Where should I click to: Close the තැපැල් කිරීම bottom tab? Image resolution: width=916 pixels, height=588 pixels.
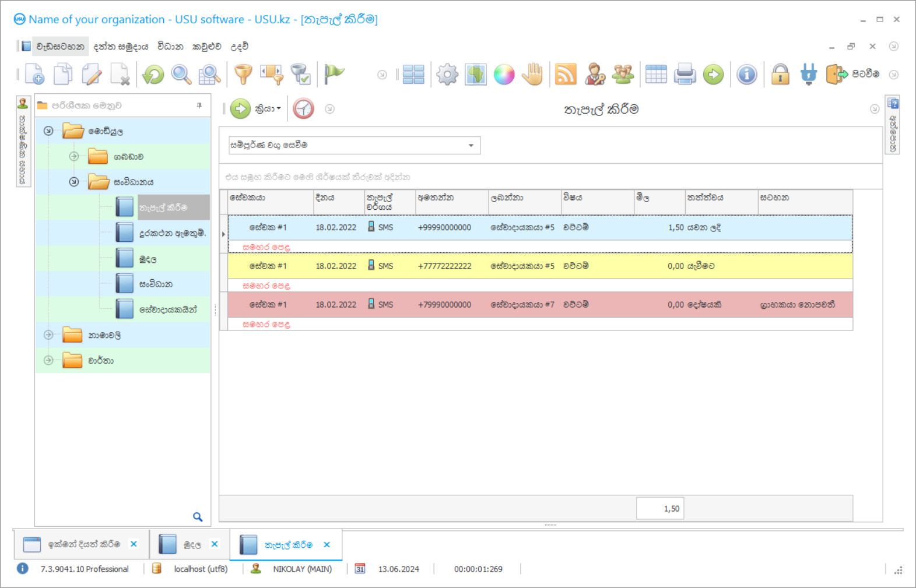pos(327,544)
